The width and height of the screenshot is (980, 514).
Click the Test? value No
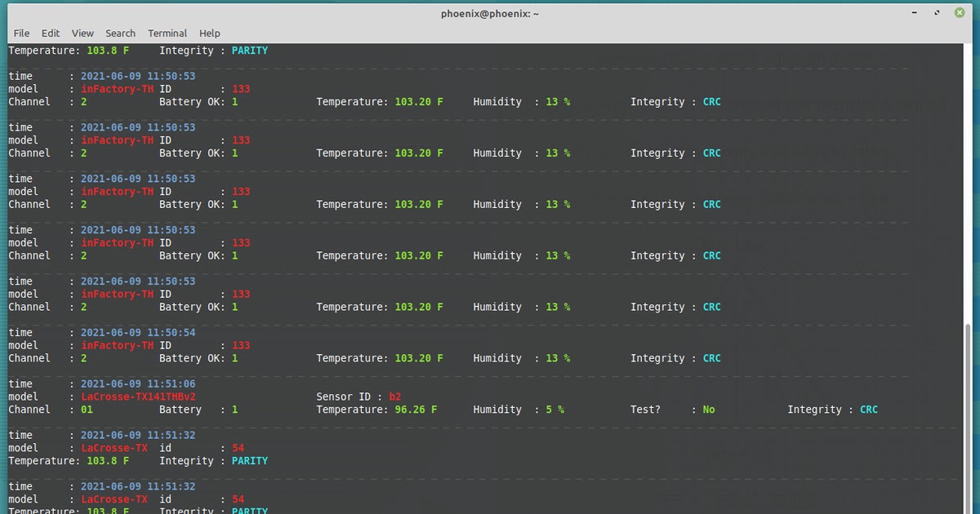coord(709,410)
